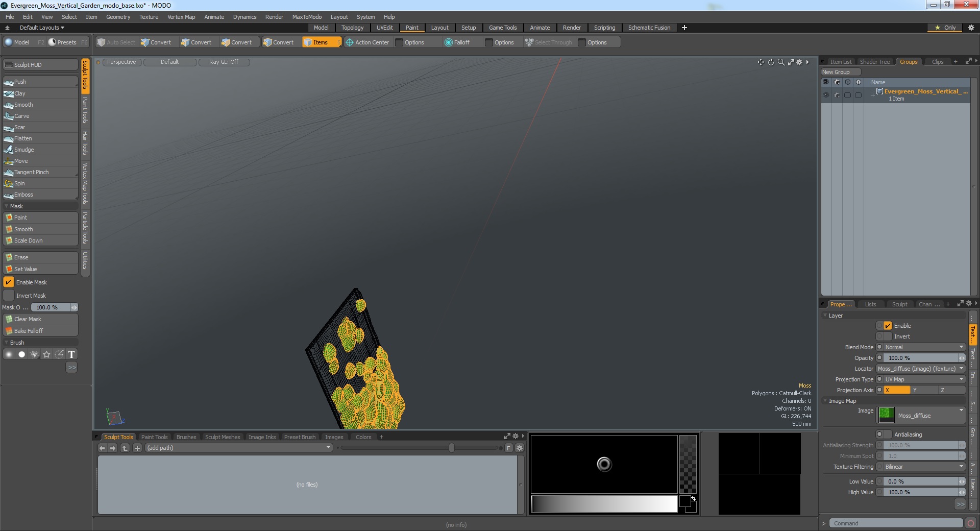Open the Projection Type dropdown
This screenshot has width=980, height=531.
coord(924,379)
